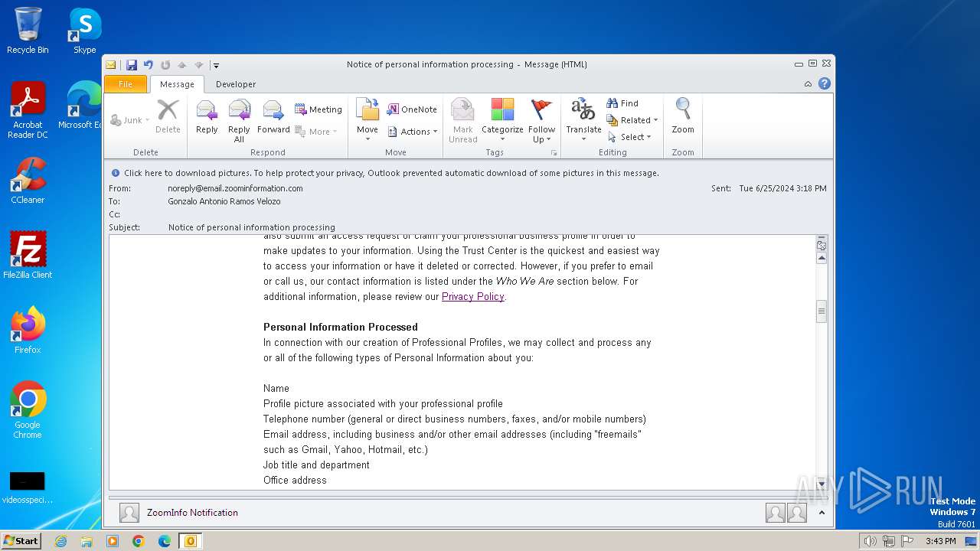Open the More respond options dropdown
980x551 pixels.
tap(316, 132)
